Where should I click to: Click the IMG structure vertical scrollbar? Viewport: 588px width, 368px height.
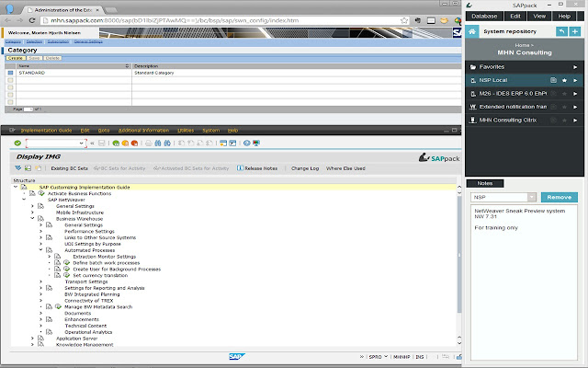click(x=459, y=254)
